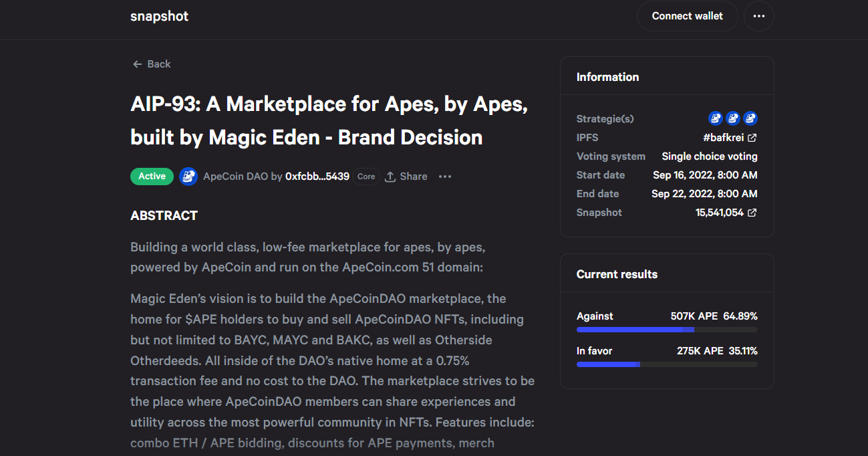Click the ApeCoin DAO avatar icon
This screenshot has width=868, height=456.
tap(188, 177)
